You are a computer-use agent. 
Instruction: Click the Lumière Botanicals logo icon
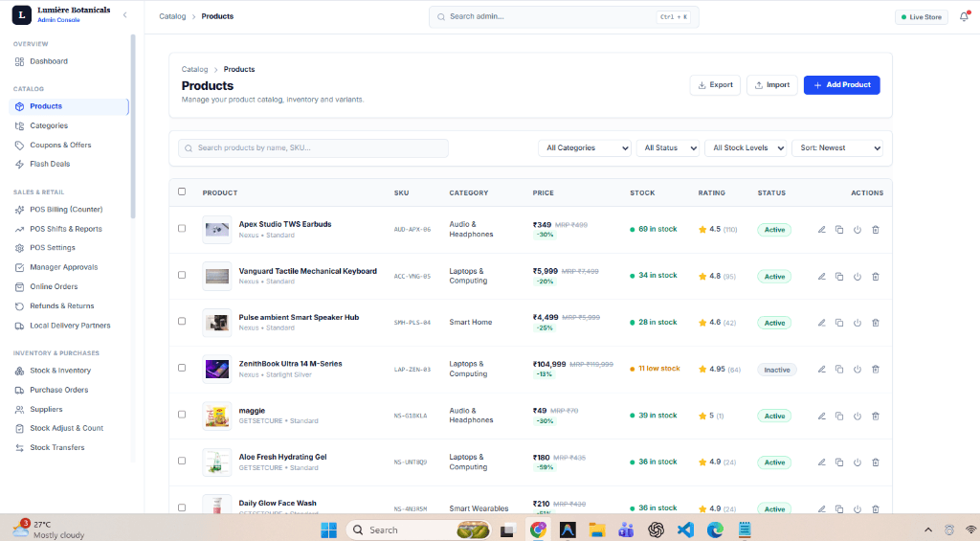(21, 15)
